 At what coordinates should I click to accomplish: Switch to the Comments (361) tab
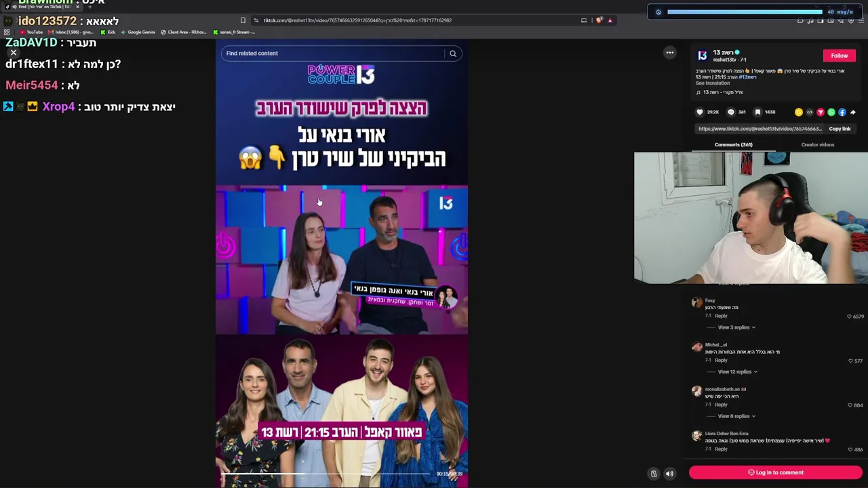(733, 145)
